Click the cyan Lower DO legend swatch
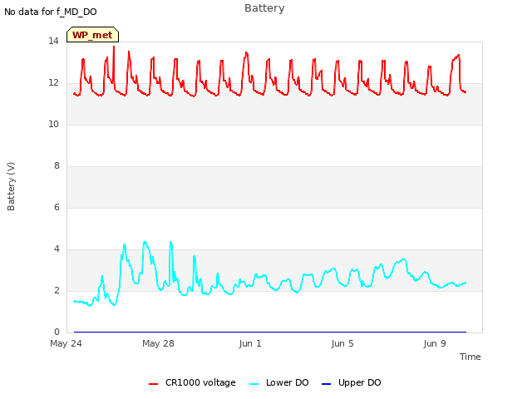Image resolution: width=532 pixels, height=399 pixels. click(x=254, y=384)
